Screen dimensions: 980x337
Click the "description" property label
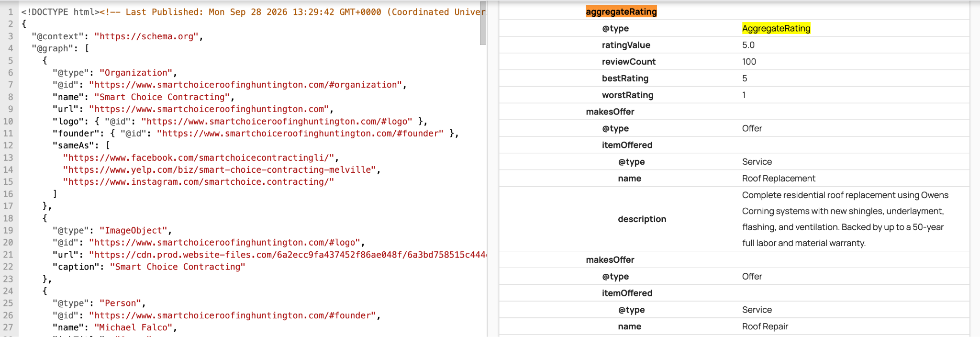642,219
